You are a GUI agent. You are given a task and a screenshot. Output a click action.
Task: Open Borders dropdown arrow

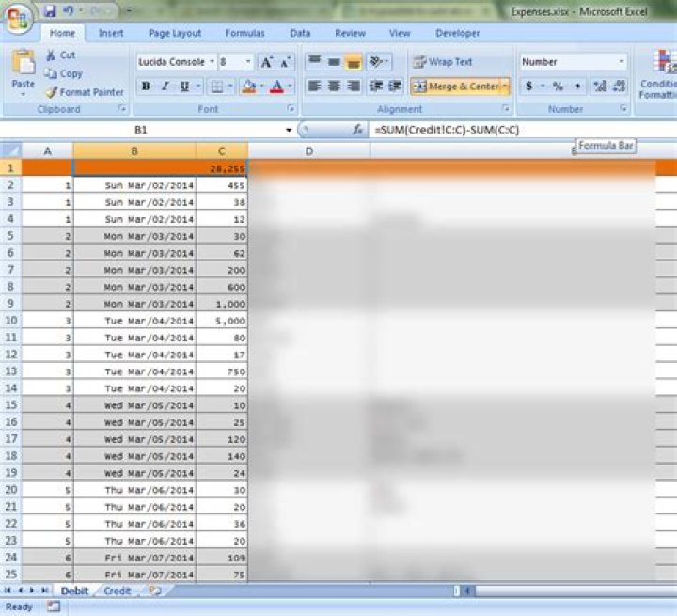[x=230, y=87]
